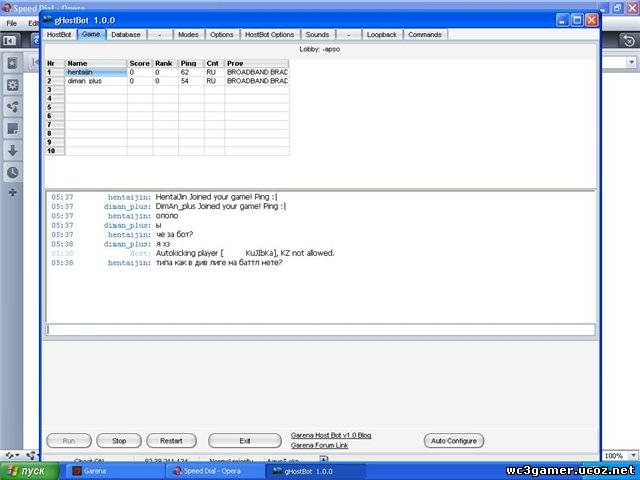Switch to the Commands tab
Viewport: 640px width, 480px height.
tap(425, 35)
